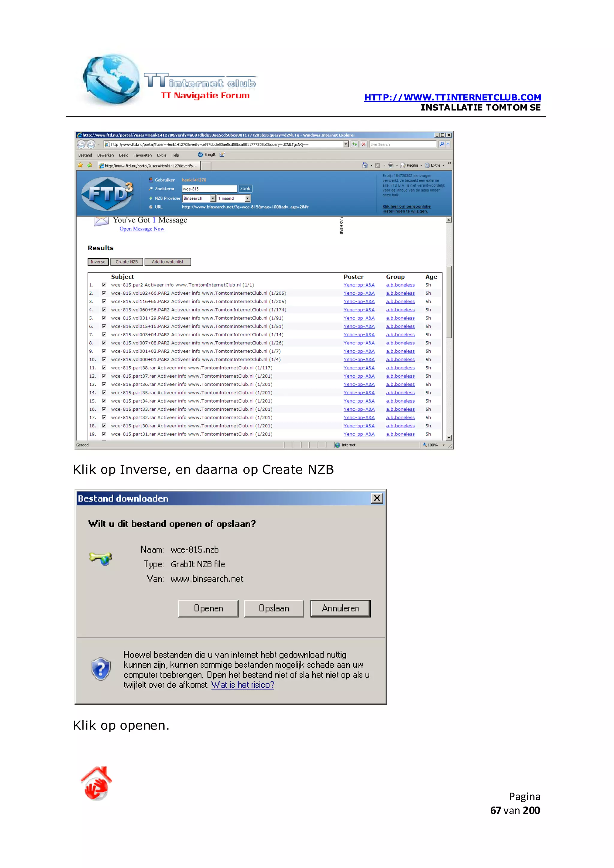Toggle checkbox for row 14 part35.rar
614x868 pixels.
(x=104, y=392)
